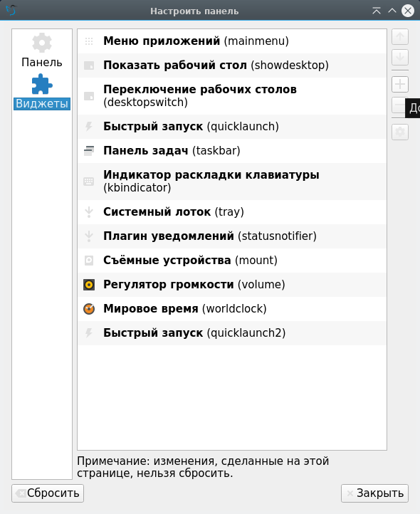Click the remove widget minus button
This screenshot has height=514, width=420.
tap(399, 105)
